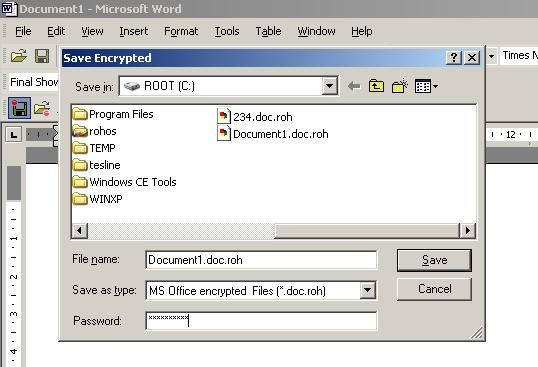This screenshot has width=538, height=367.
Task: Click the Back arrow in Save dialog
Action: 354,86
